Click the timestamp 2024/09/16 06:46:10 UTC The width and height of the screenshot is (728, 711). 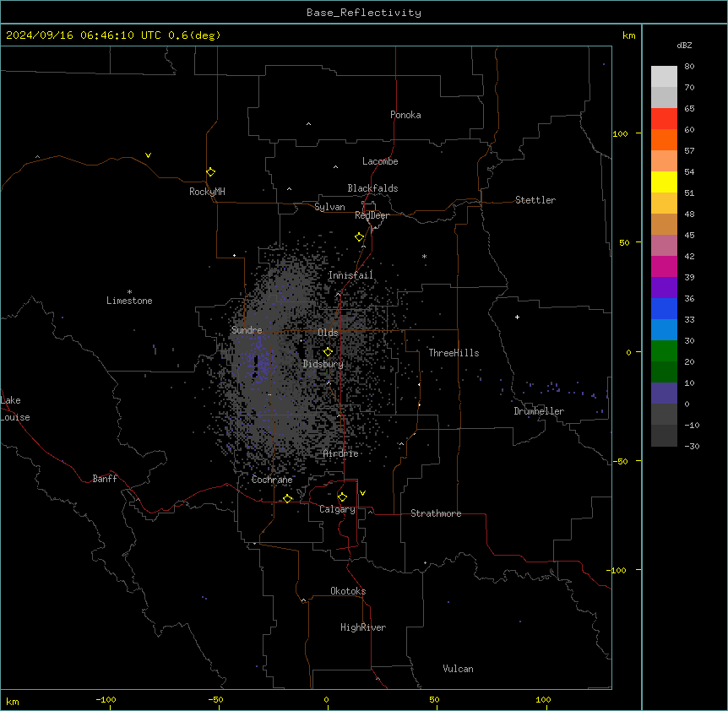(84, 35)
